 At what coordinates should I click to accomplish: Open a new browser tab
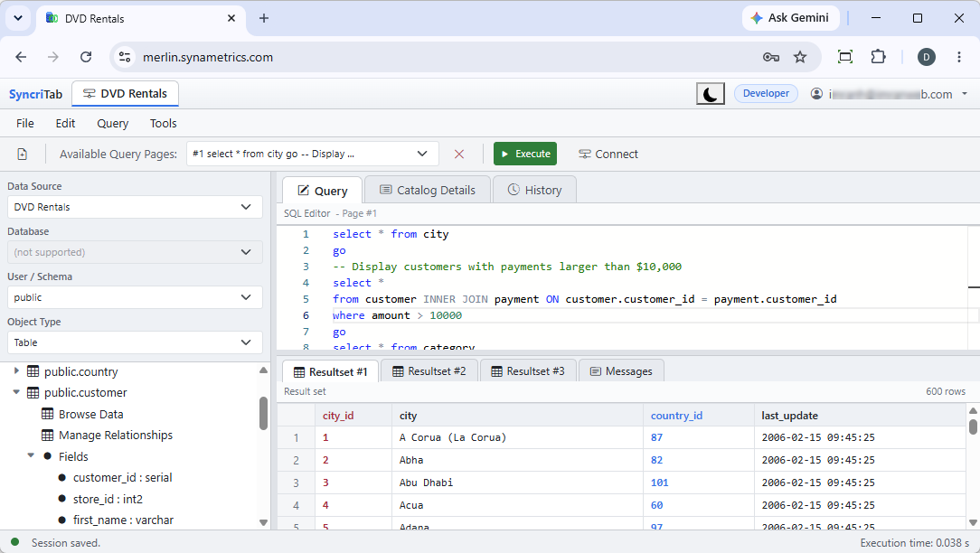(x=264, y=18)
